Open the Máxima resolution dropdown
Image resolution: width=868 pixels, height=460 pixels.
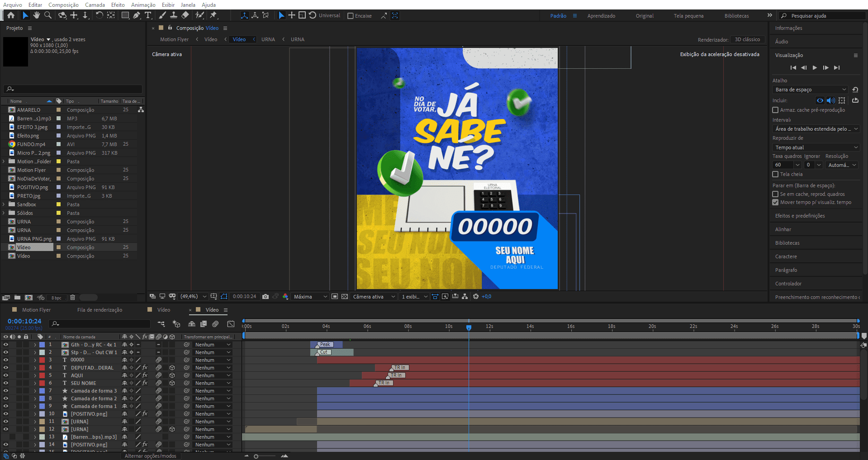(310, 297)
